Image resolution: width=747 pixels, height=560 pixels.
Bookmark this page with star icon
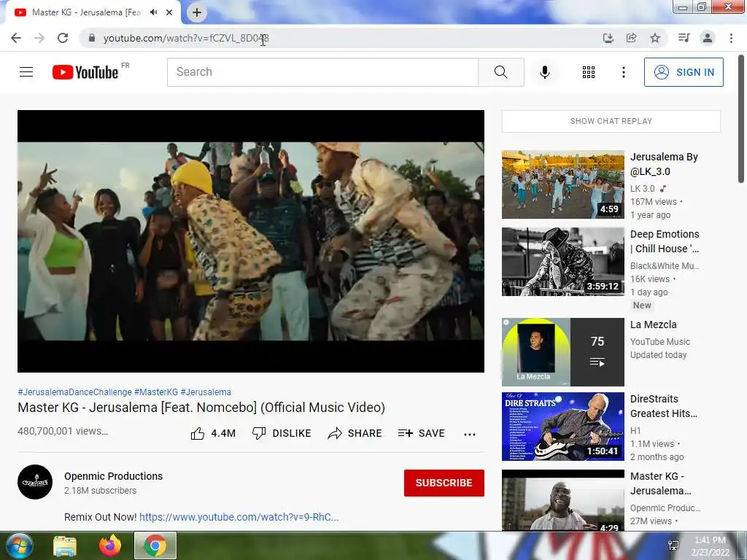pos(655,38)
